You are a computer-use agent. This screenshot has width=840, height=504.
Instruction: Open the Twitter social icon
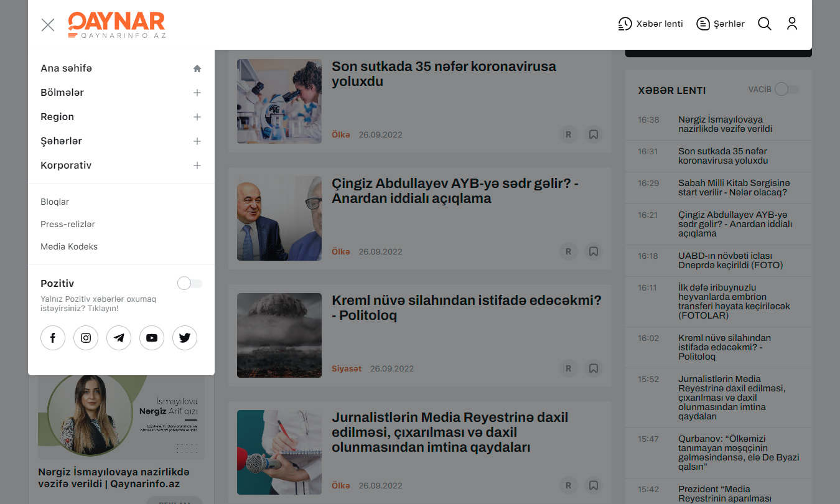tap(185, 338)
